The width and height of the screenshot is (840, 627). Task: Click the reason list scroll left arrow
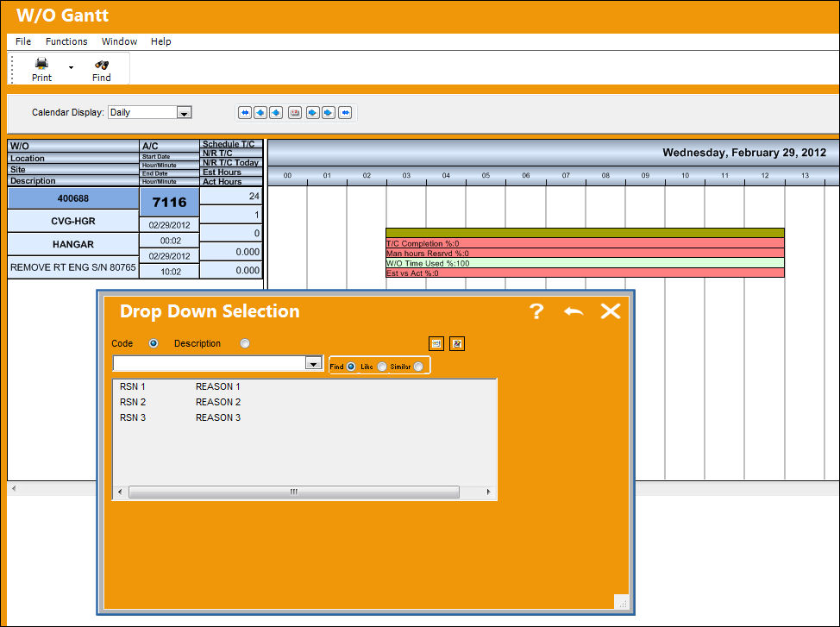point(120,492)
